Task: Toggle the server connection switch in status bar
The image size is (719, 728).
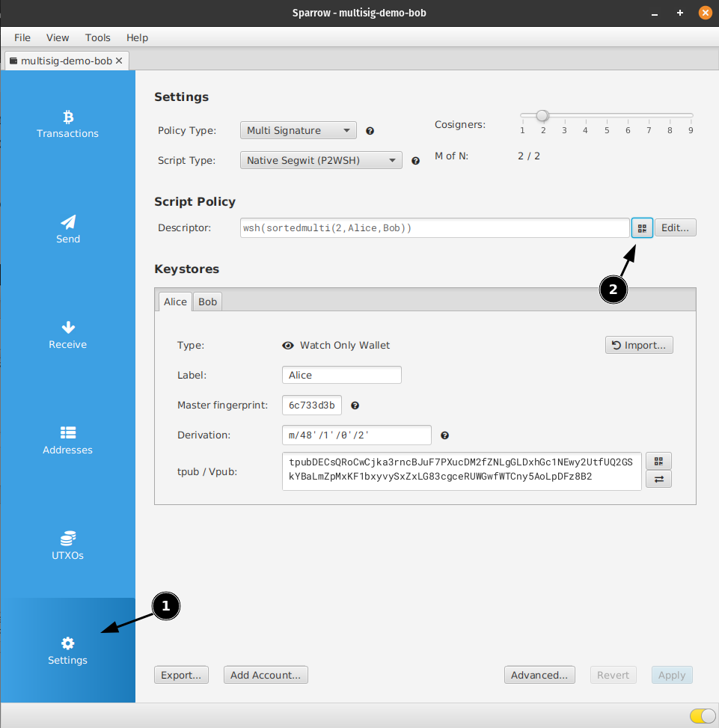Action: point(703,716)
